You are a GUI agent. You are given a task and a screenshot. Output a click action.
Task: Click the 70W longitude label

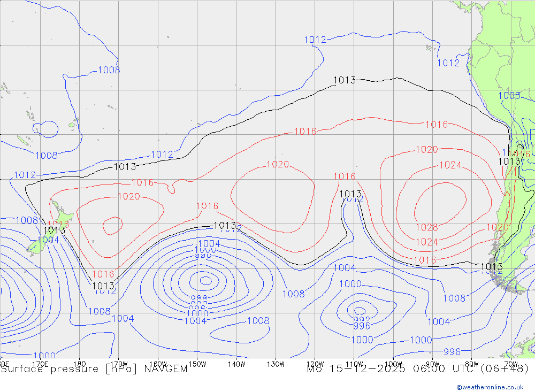tap(511, 364)
